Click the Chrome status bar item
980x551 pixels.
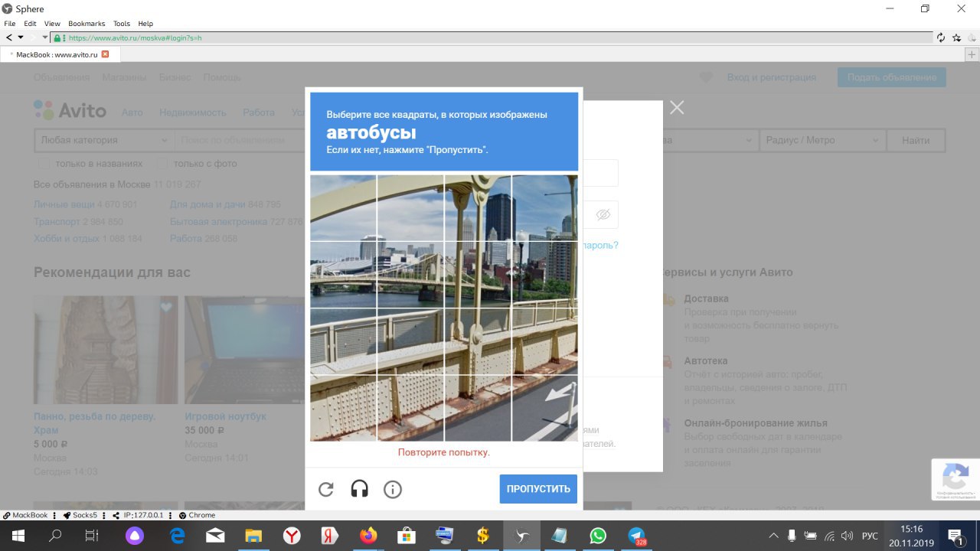(197, 515)
